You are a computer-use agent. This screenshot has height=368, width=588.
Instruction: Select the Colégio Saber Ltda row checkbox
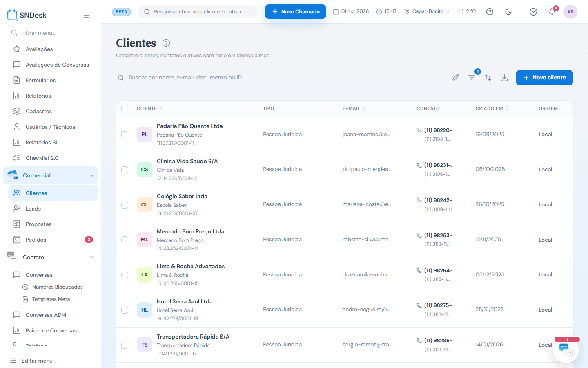tap(125, 205)
